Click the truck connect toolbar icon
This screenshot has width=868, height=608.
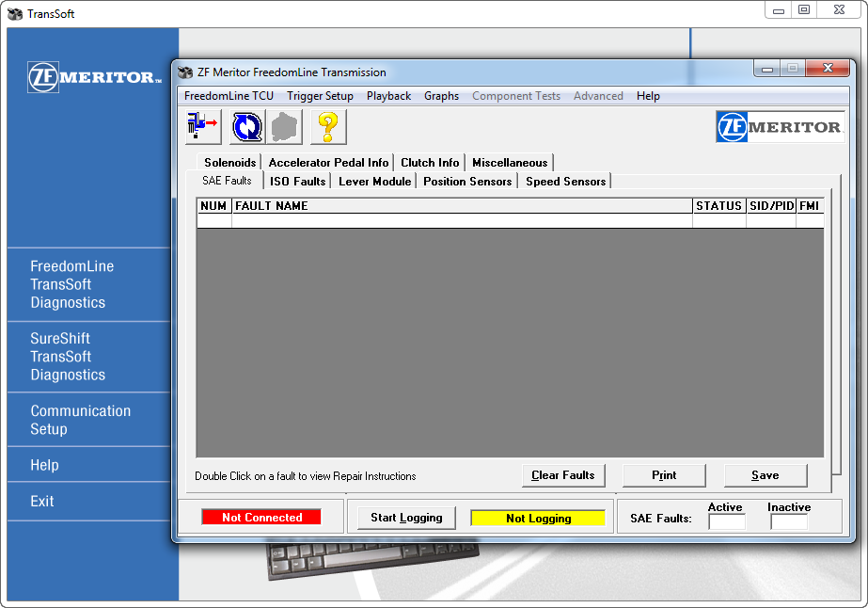(203, 126)
